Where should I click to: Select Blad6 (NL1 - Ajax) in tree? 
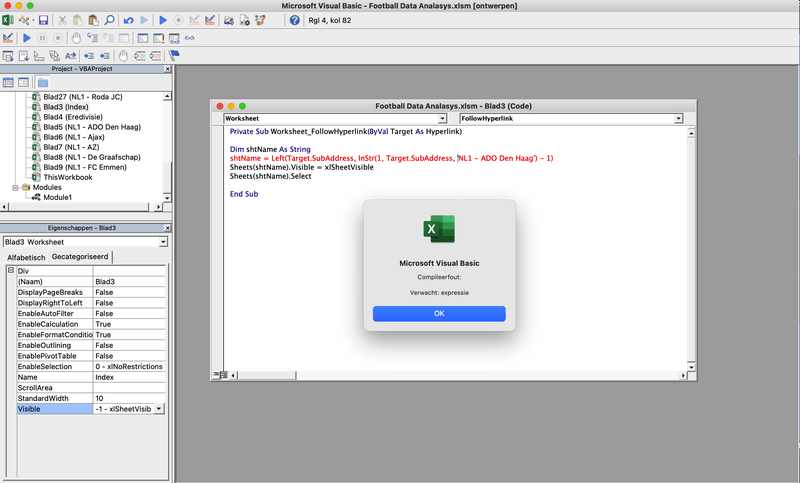(x=74, y=137)
